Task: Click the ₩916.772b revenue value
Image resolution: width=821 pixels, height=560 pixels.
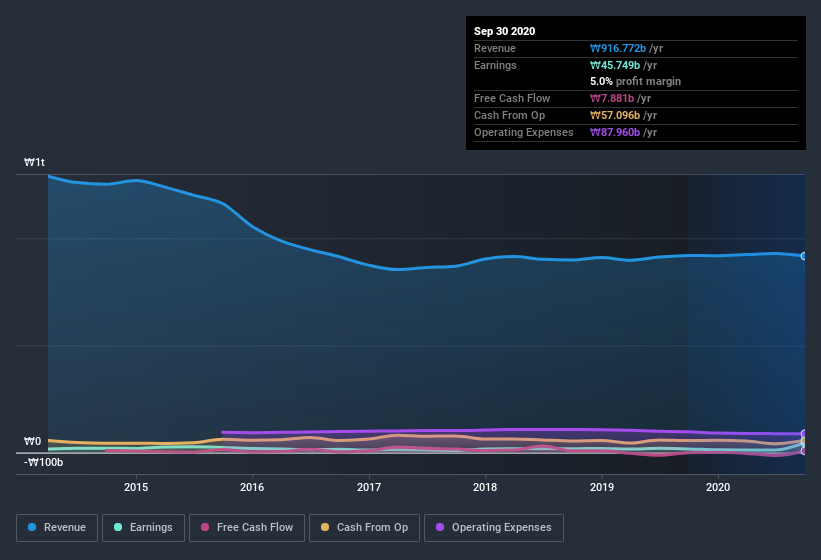Action: pos(618,48)
